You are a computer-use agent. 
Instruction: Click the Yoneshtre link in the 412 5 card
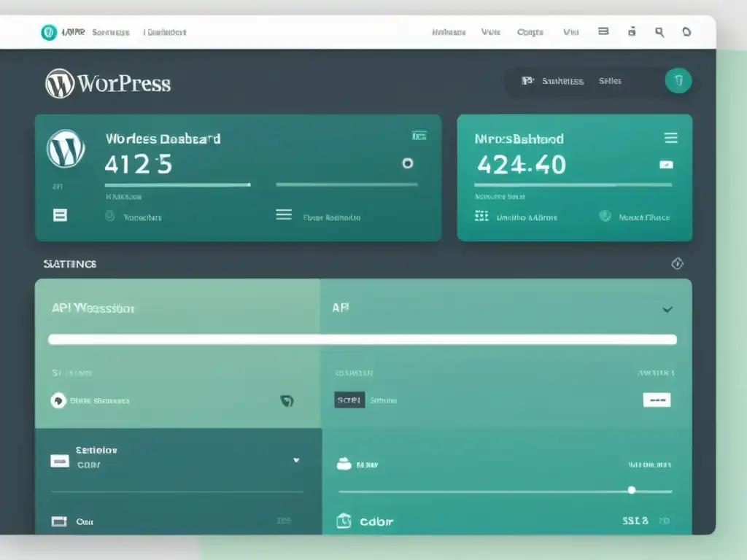[x=142, y=217]
